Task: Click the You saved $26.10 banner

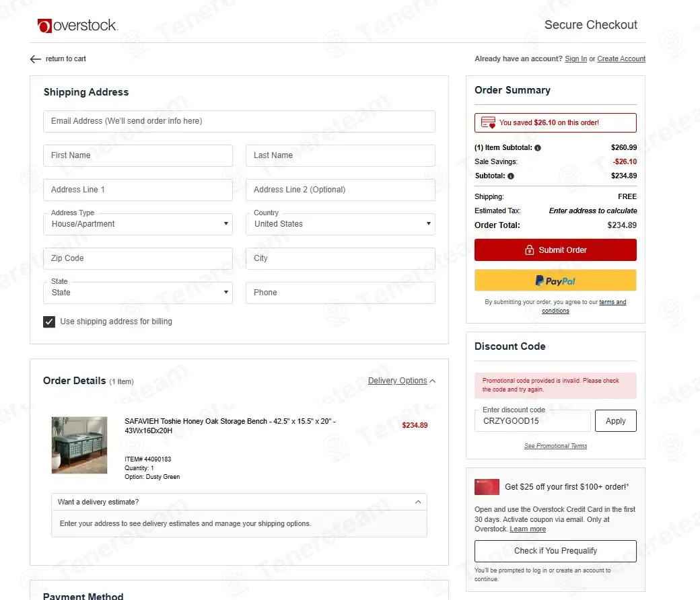Action: [x=555, y=122]
